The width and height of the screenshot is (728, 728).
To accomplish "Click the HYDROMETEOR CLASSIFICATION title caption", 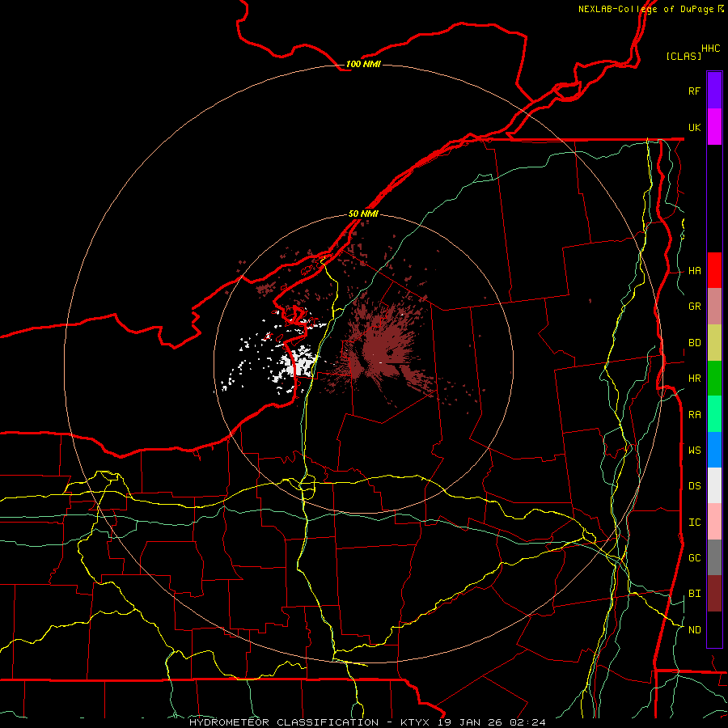I will coord(284,722).
